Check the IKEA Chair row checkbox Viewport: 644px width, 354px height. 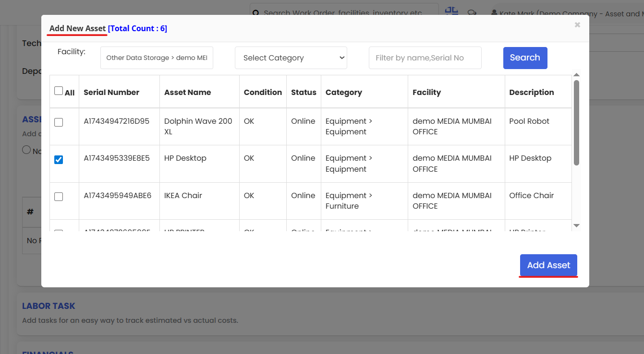59,197
